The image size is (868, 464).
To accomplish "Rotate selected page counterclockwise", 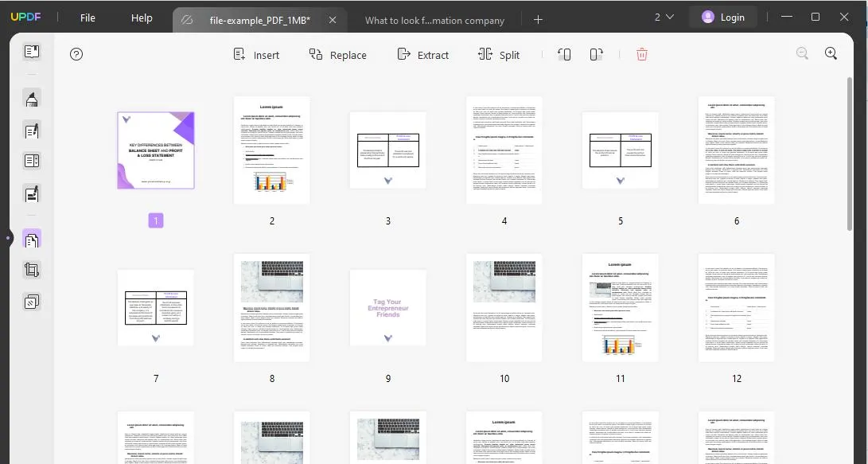I will 564,54.
